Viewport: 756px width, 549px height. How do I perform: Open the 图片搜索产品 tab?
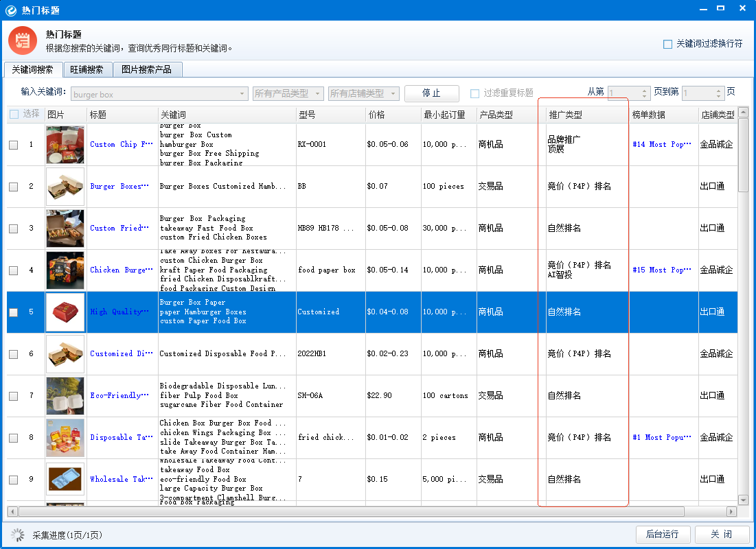pos(147,69)
